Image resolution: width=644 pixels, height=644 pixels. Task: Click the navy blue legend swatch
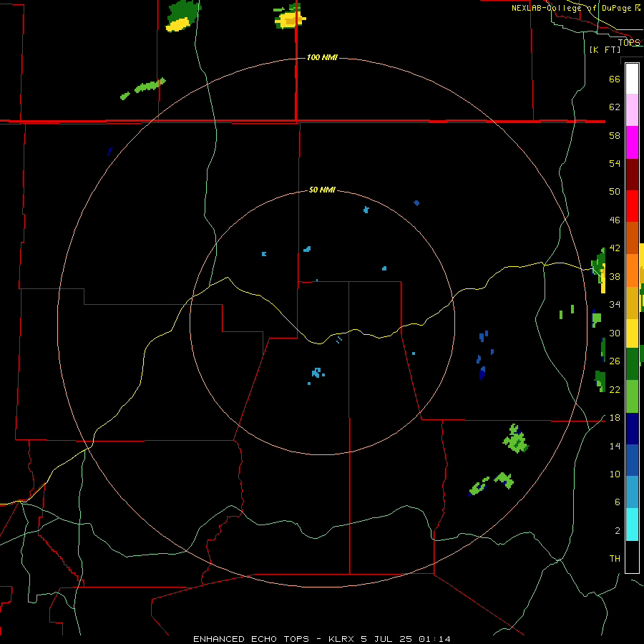point(632,429)
